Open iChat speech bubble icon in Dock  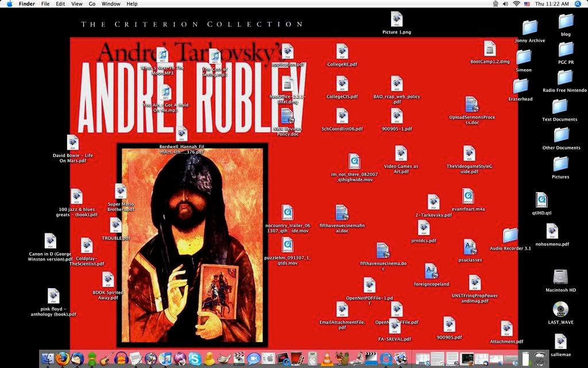tap(253, 359)
